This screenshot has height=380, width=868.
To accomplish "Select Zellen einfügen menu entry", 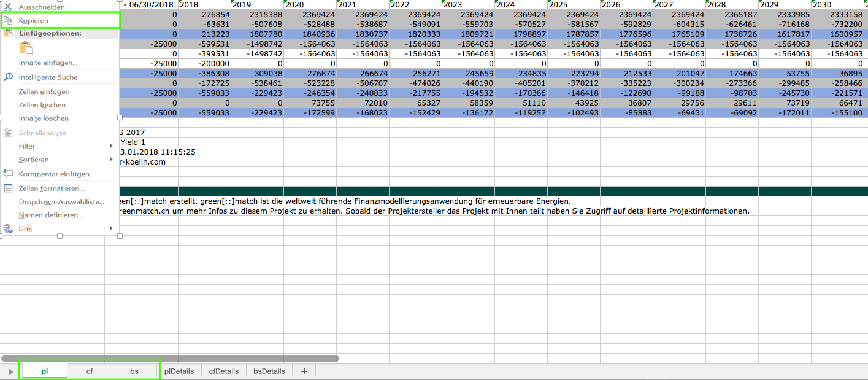I will pos(44,91).
